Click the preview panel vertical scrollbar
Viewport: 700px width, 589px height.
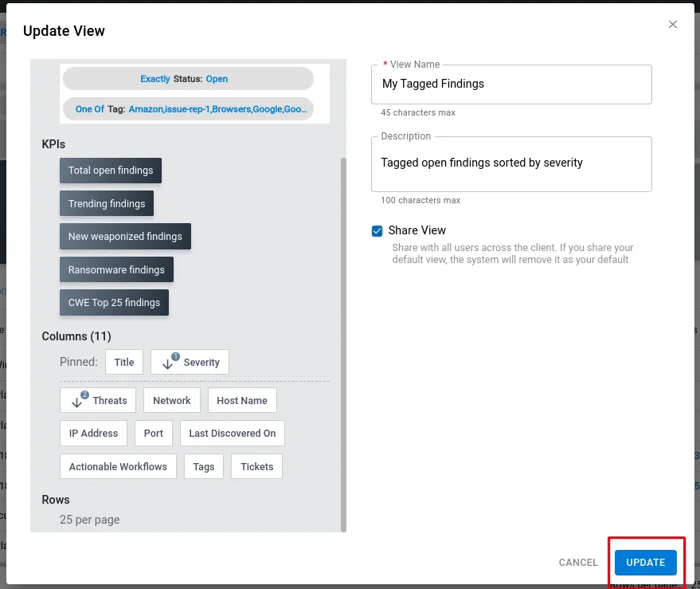click(x=343, y=344)
